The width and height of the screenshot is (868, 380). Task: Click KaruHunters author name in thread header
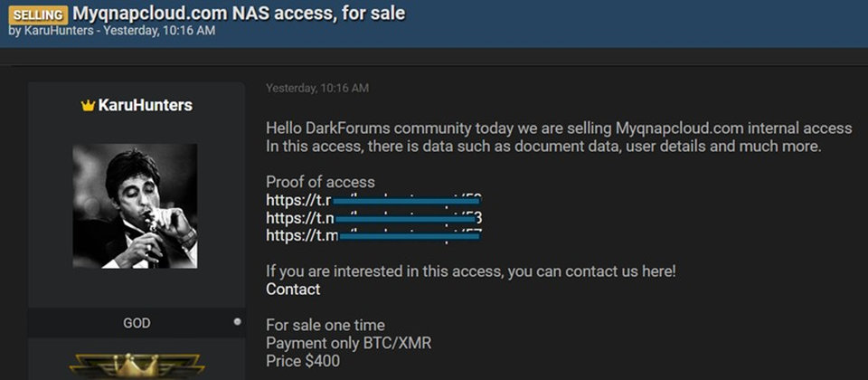[56, 31]
